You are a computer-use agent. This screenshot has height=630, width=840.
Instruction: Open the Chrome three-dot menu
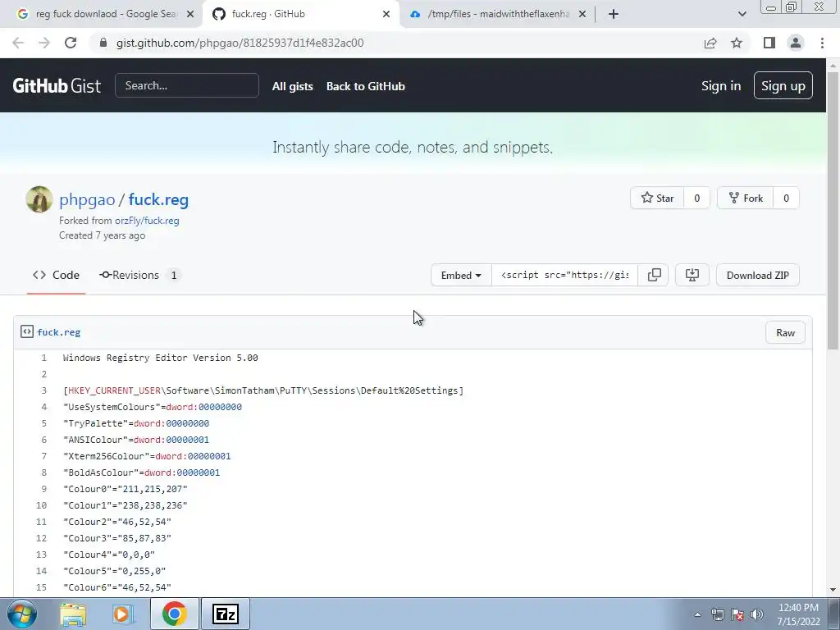[822, 43]
